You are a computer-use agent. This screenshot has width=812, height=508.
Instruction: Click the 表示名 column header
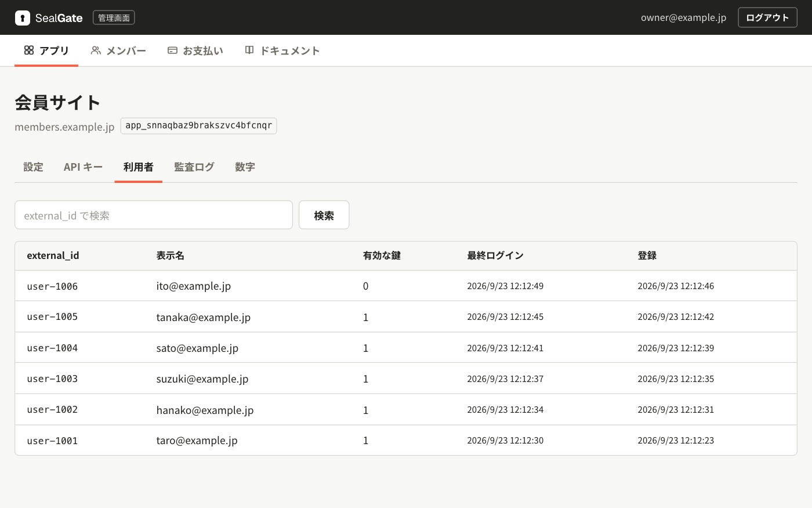pyautogui.click(x=170, y=255)
